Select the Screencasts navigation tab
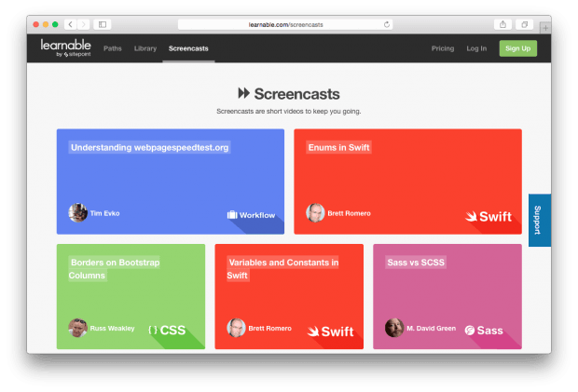 [188, 47]
